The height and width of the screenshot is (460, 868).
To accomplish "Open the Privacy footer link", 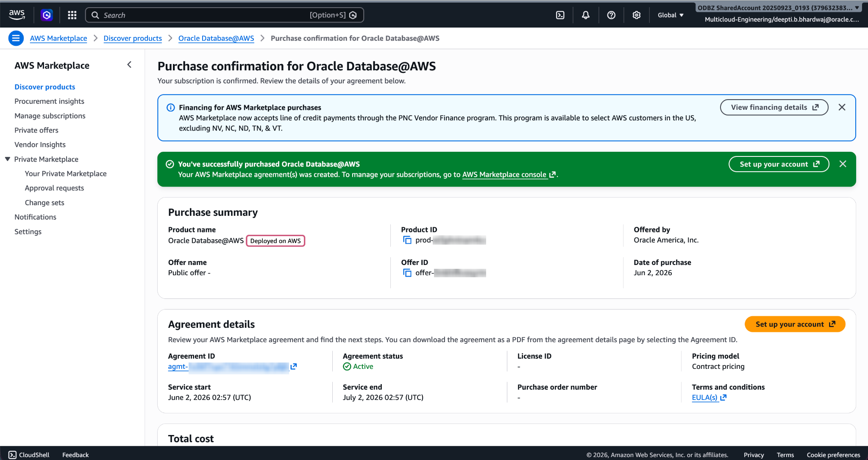I will coord(754,455).
